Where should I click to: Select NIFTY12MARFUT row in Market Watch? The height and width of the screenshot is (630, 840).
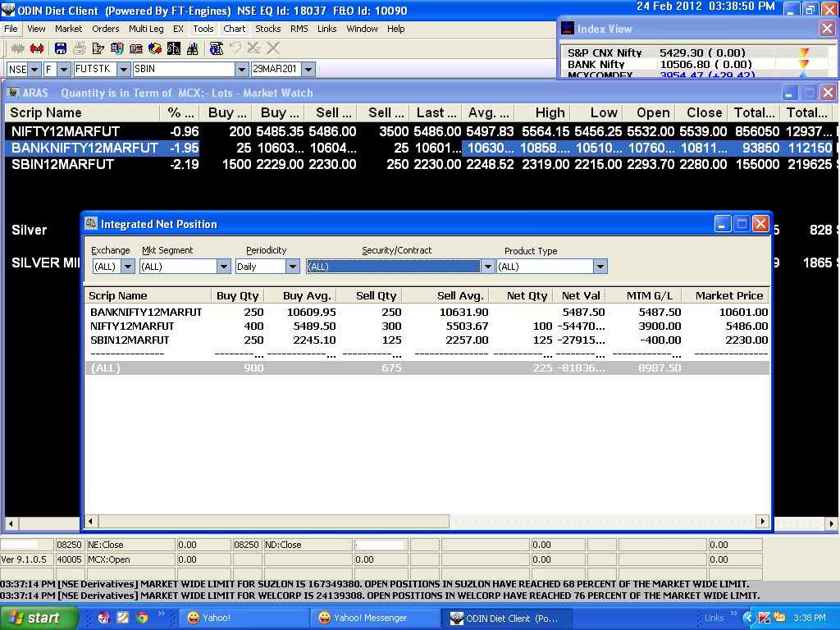click(421, 131)
